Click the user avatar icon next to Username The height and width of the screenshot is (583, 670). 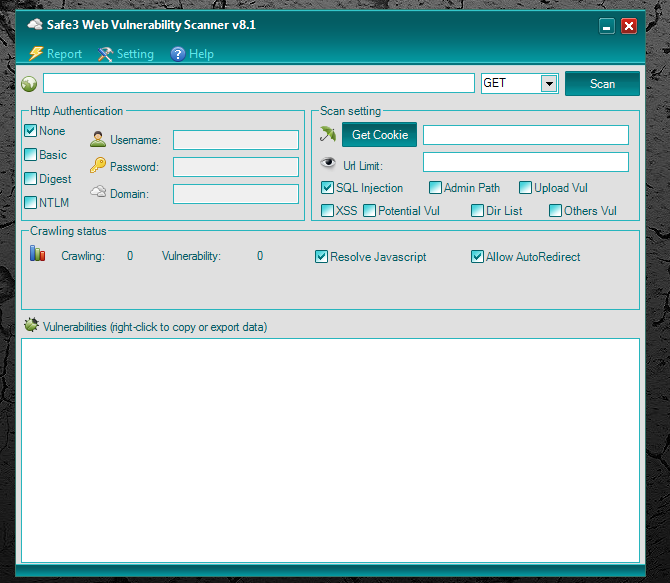coord(98,139)
